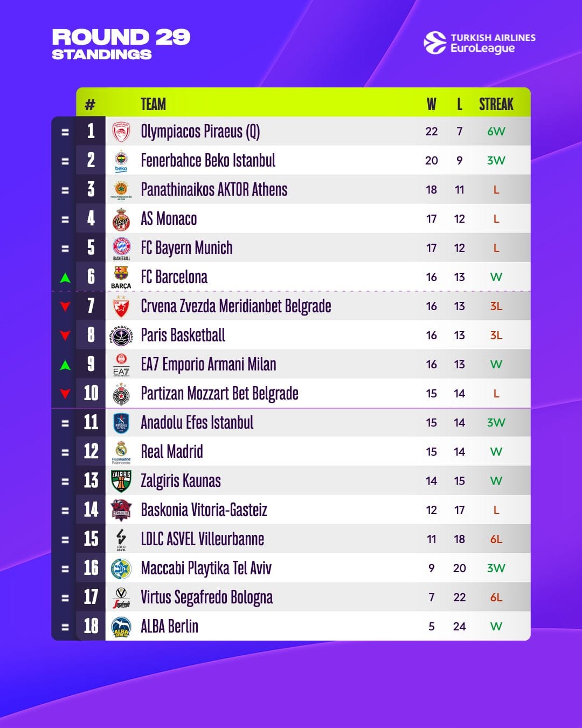
Task: Click the green up arrow beside EA7 Milan
Action: point(65,365)
